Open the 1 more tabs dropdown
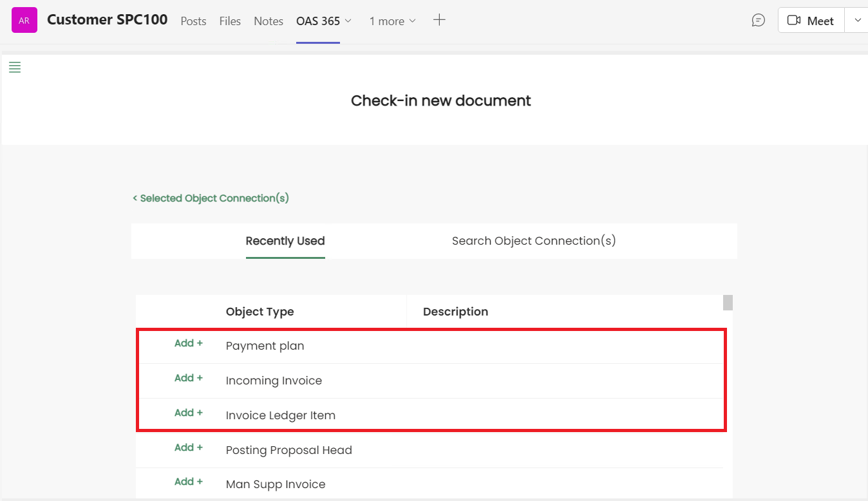Viewport: 868px width, 501px height. point(393,21)
